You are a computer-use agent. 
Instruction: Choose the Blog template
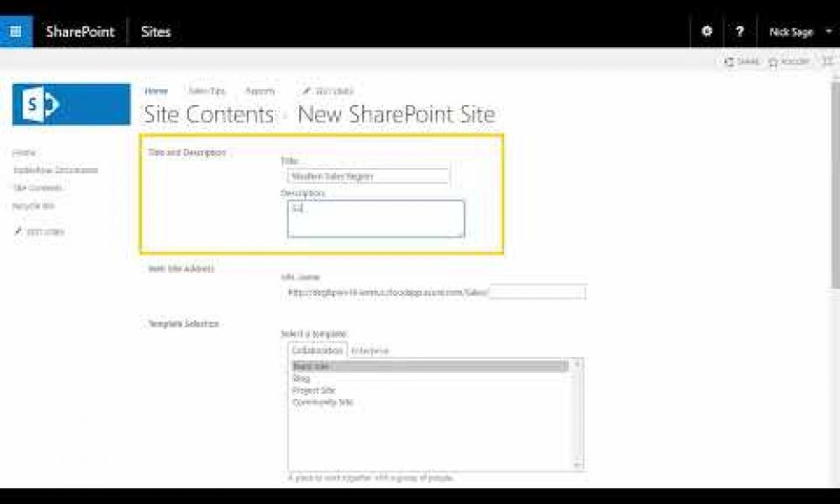tap(301, 379)
